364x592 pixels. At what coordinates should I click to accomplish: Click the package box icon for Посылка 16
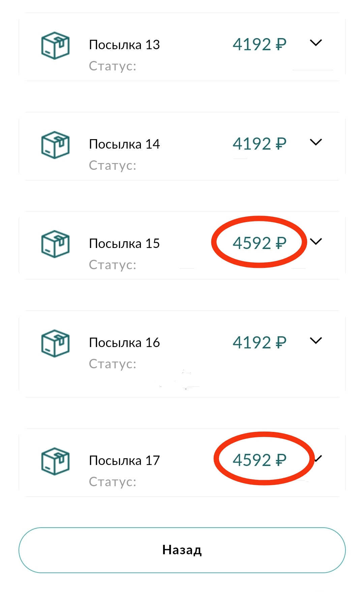(55, 343)
